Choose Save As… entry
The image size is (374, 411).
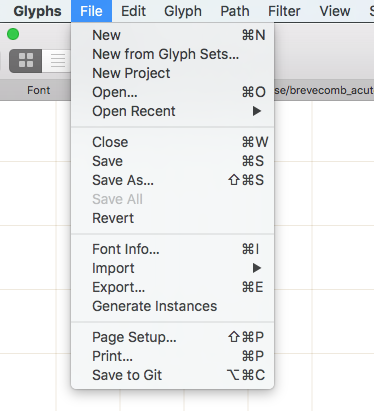[x=173, y=180]
